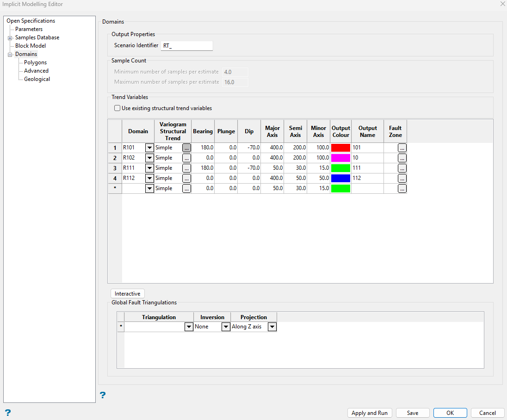Confirm with the OK button
The width and height of the screenshot is (507, 420).
tap(450, 413)
